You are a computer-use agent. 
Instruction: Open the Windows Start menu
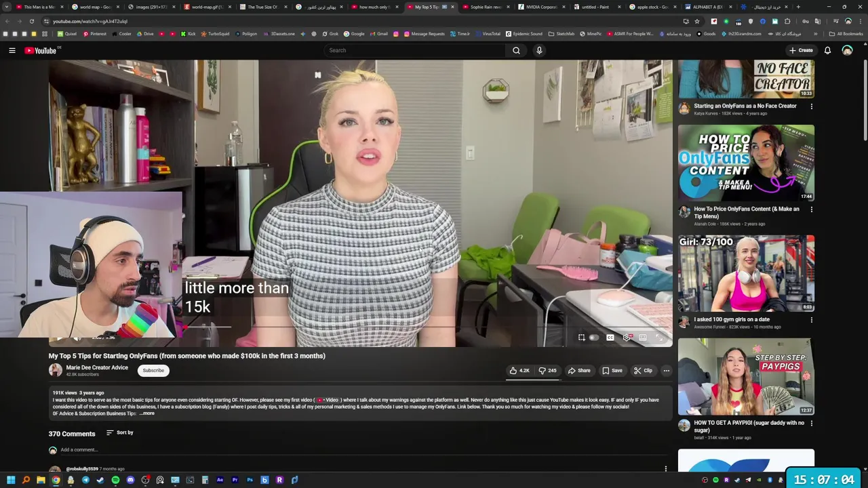(11, 480)
